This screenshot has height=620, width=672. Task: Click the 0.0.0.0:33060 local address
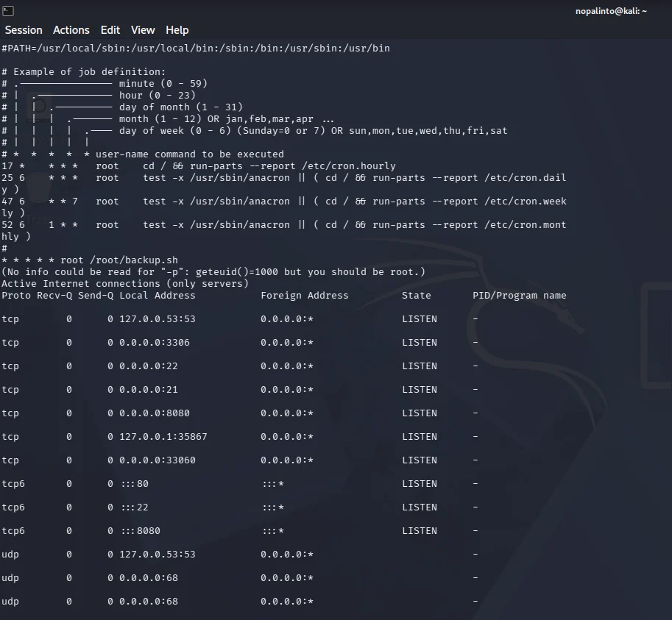pyautogui.click(x=158, y=460)
